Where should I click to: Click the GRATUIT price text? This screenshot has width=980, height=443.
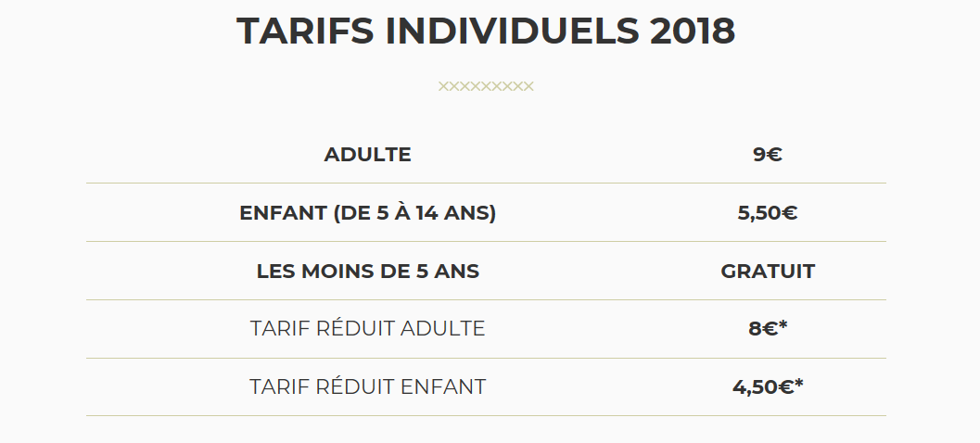click(768, 272)
